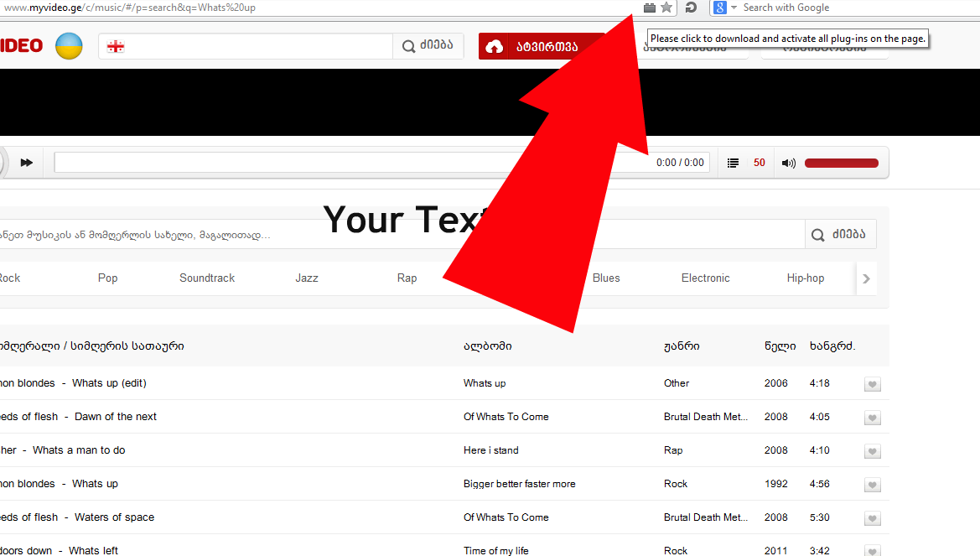The image size is (980, 556).
Task: Click the genre cell Other
Action: click(x=677, y=382)
